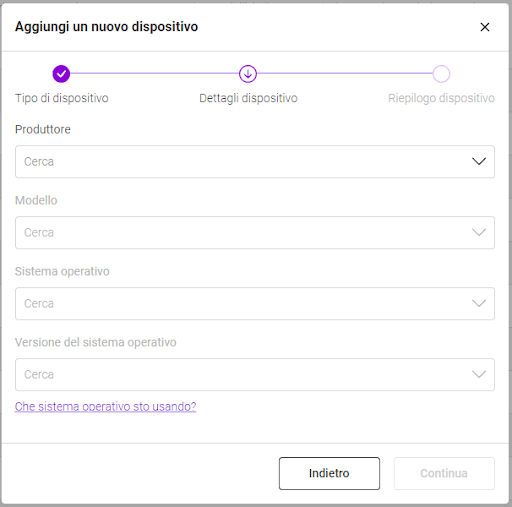Click the Continua button

(x=444, y=473)
